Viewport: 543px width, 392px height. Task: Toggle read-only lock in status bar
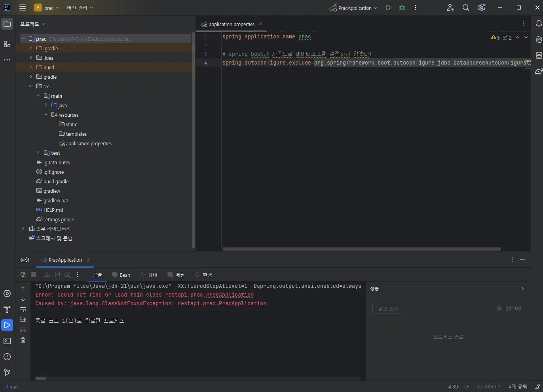pos(537,386)
